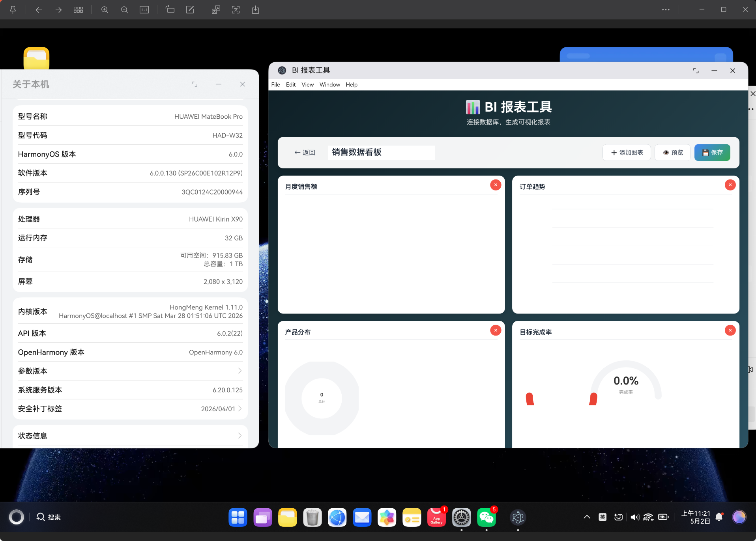The height and width of the screenshot is (541, 756).
Task: Open the Notes app in the dock
Action: [412, 517]
